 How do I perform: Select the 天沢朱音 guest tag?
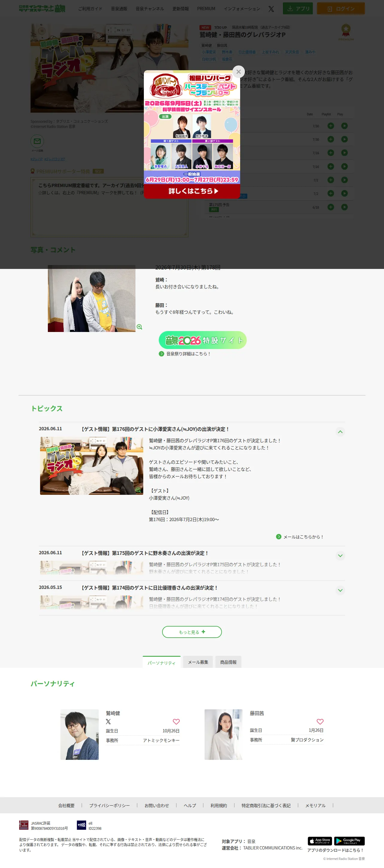pyautogui.click(x=292, y=52)
